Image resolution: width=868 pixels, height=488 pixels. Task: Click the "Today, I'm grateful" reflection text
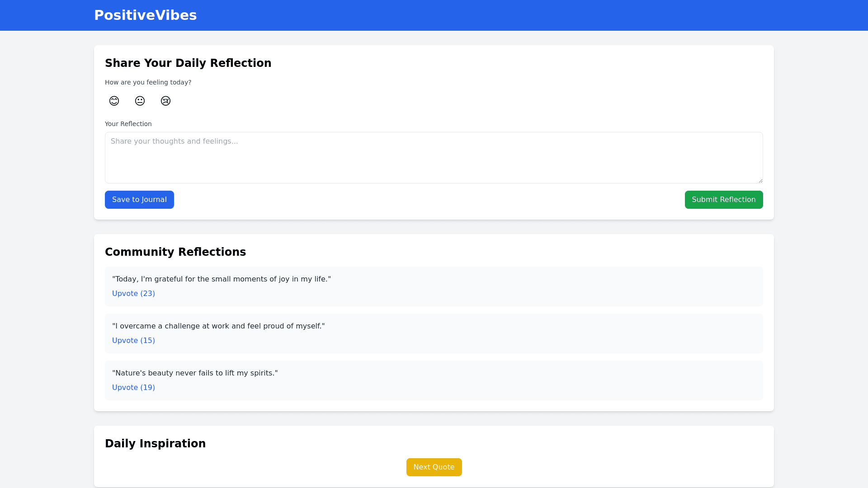[222, 279]
